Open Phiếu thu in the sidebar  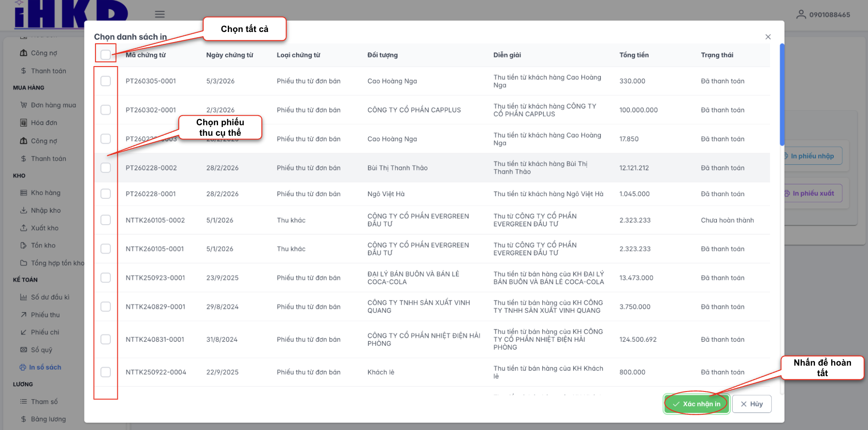[45, 314]
